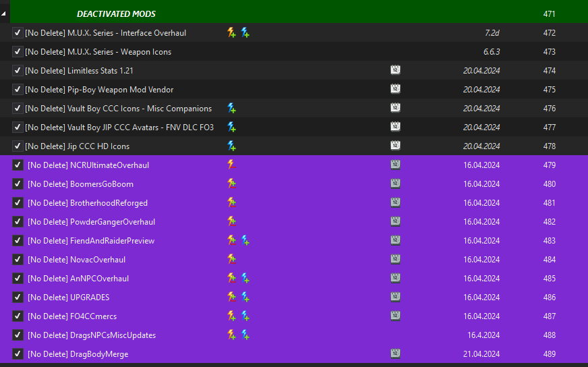
Task: Collapse the DEACTIVATED MODS separator arrow
Action: (3, 14)
